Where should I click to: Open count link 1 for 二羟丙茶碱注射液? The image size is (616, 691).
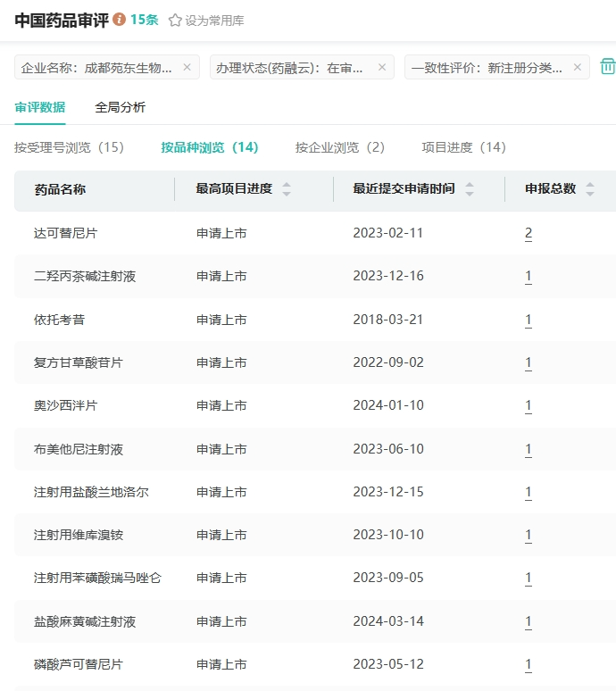(529, 276)
